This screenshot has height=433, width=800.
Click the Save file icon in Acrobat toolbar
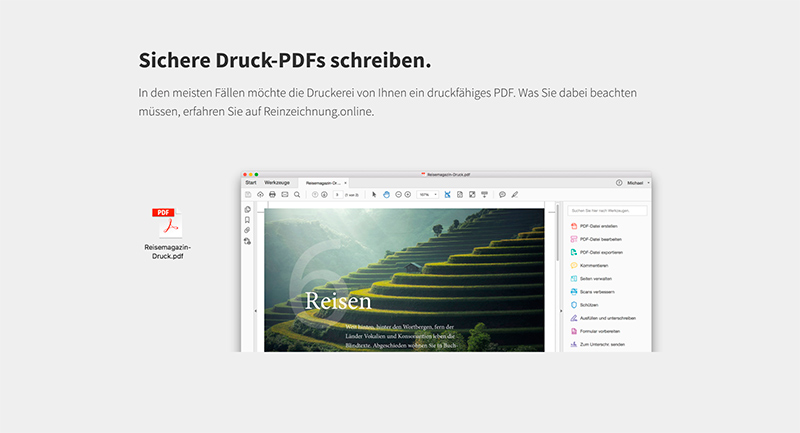point(248,194)
